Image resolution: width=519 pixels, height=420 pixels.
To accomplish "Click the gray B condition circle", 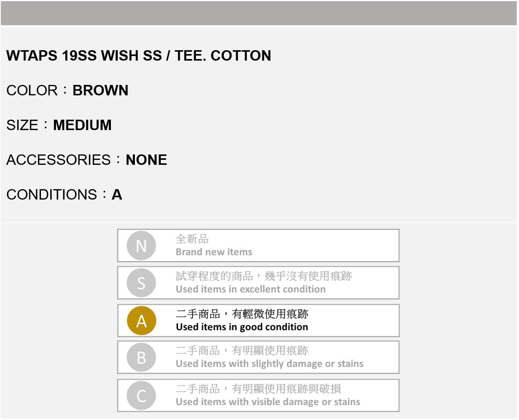I will tap(141, 357).
